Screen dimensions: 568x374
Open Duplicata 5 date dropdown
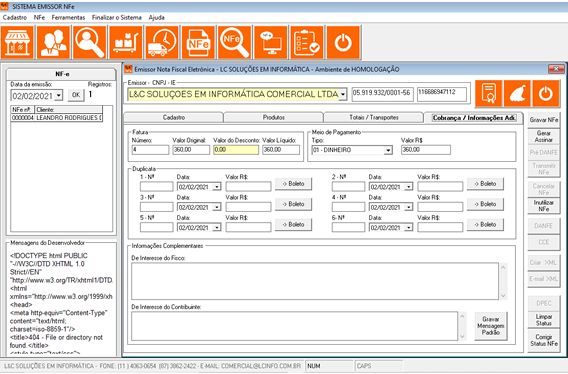(x=217, y=228)
